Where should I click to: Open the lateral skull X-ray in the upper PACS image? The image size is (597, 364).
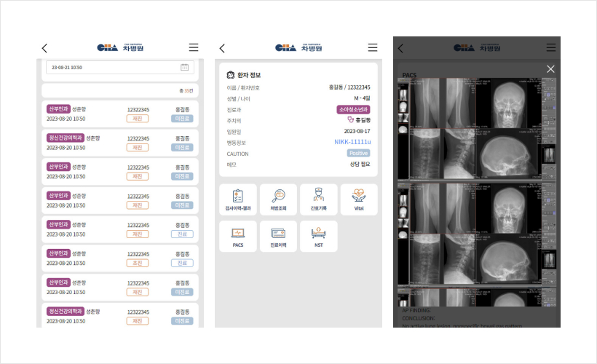click(x=509, y=154)
